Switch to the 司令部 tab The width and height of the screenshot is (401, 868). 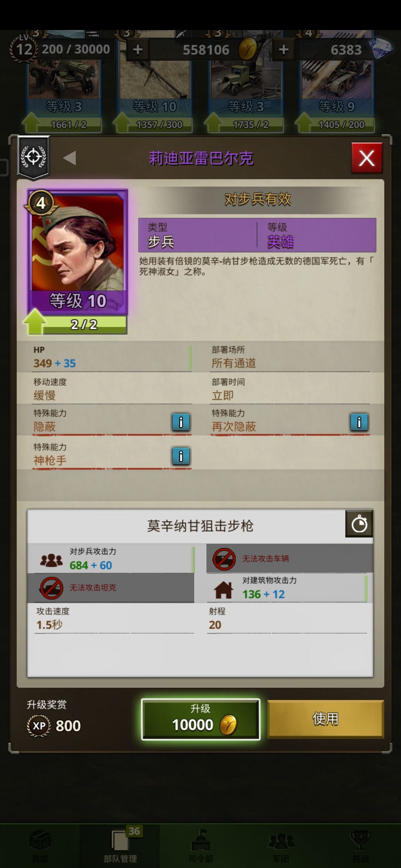200,845
